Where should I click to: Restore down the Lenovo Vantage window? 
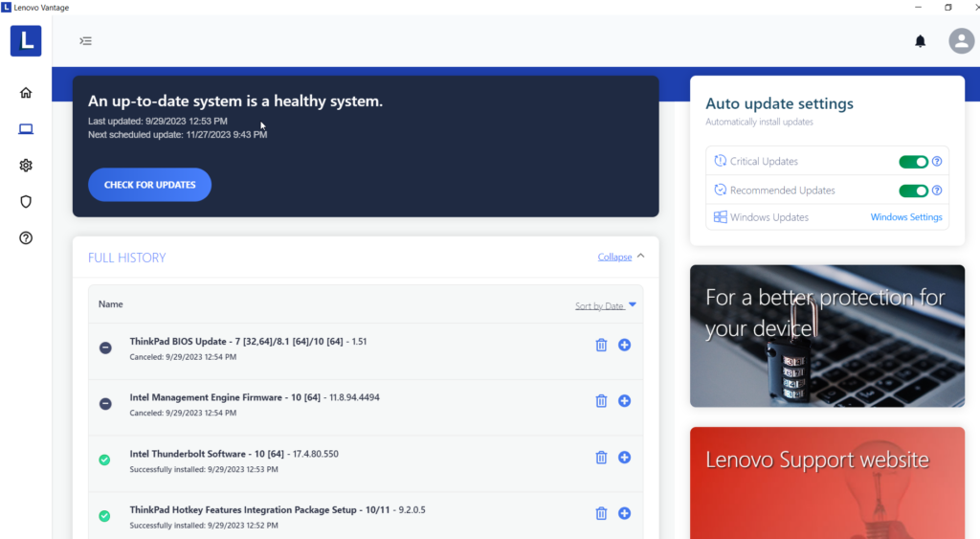pyautogui.click(x=948, y=8)
